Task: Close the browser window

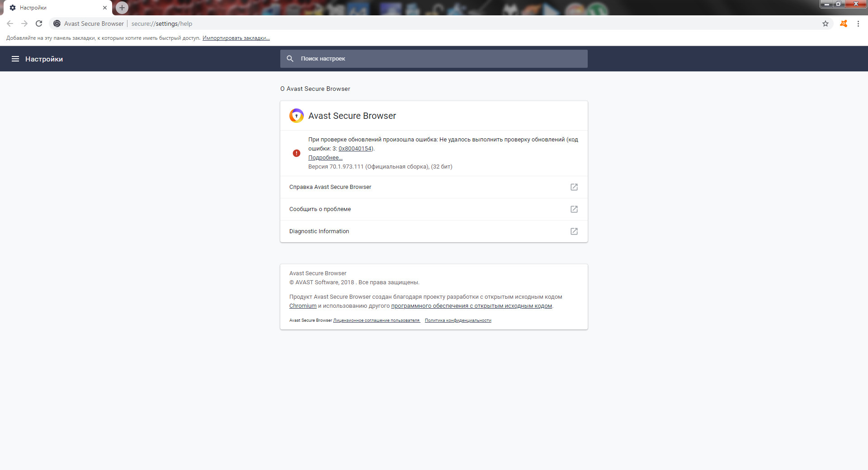Action: click(856, 4)
